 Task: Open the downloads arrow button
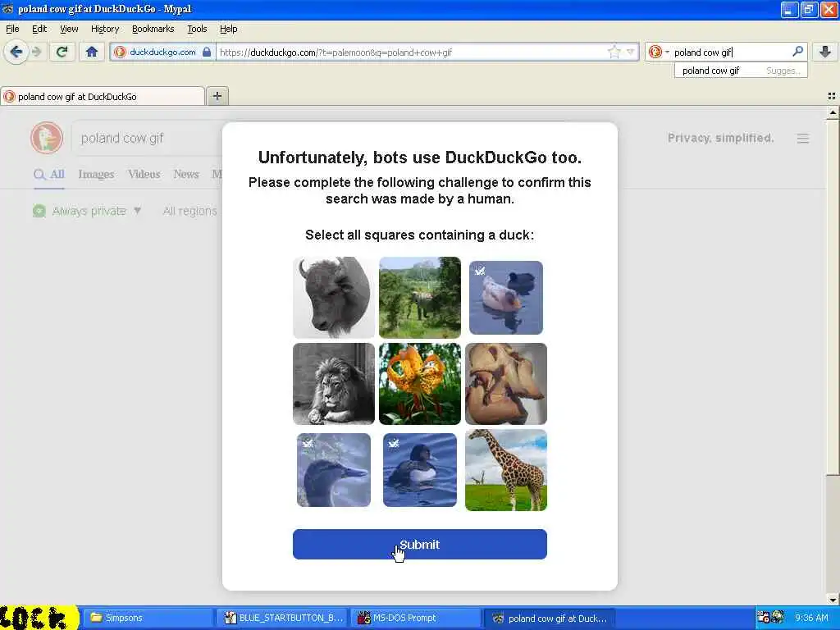[x=825, y=52]
